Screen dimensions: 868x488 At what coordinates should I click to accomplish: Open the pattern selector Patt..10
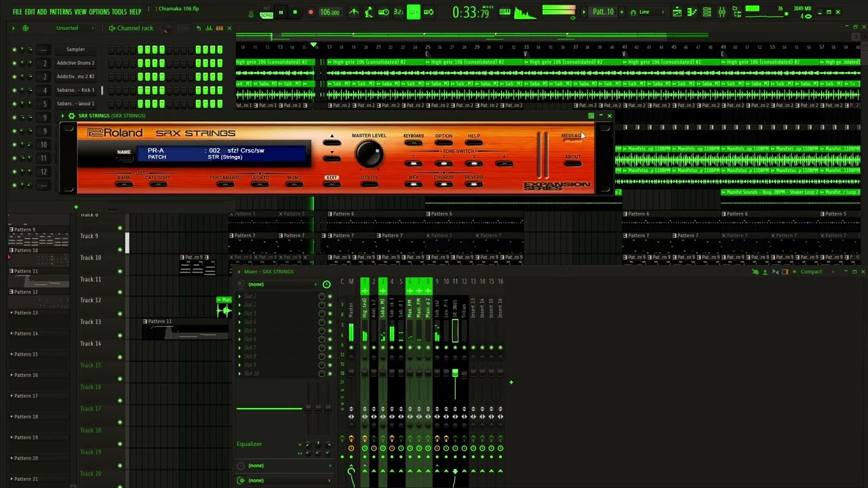(x=603, y=12)
